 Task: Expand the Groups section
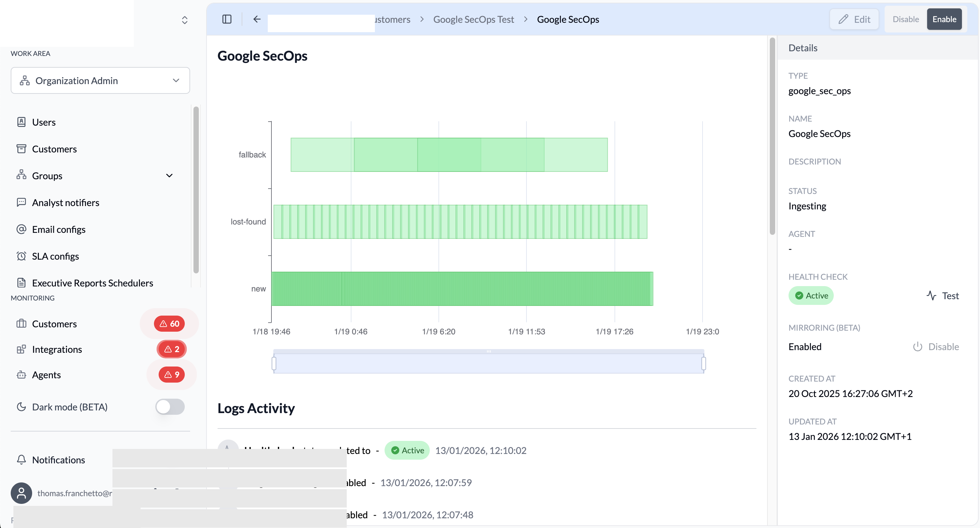169,176
